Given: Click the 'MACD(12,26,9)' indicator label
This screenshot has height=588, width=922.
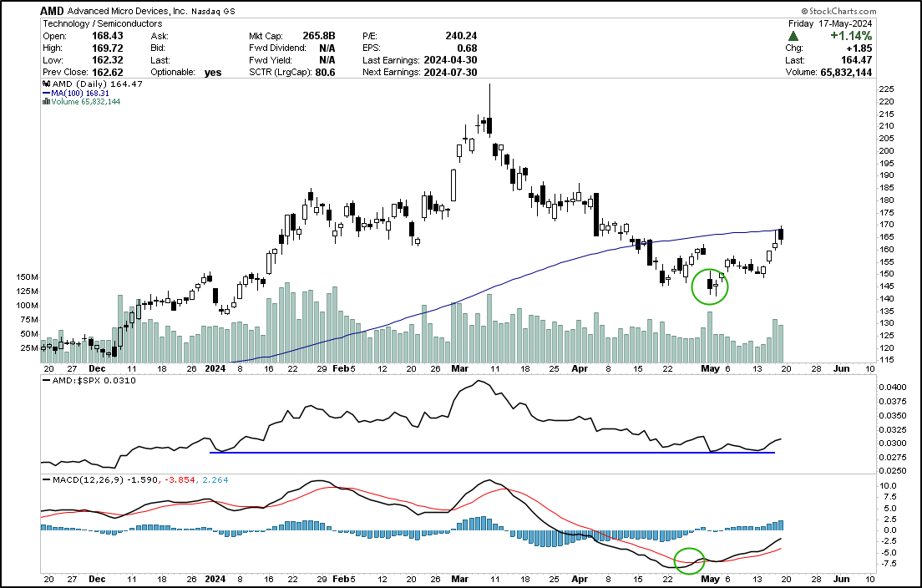Looking at the screenshot, I should pos(88,479).
